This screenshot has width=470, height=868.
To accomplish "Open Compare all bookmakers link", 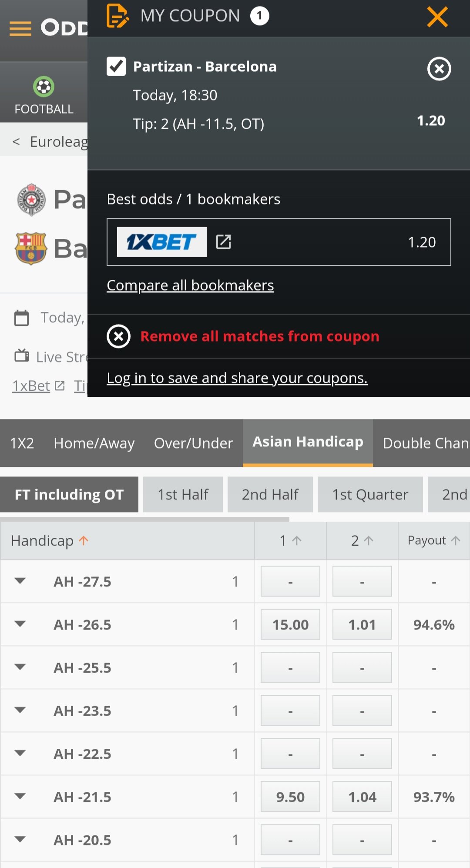I will [x=190, y=285].
